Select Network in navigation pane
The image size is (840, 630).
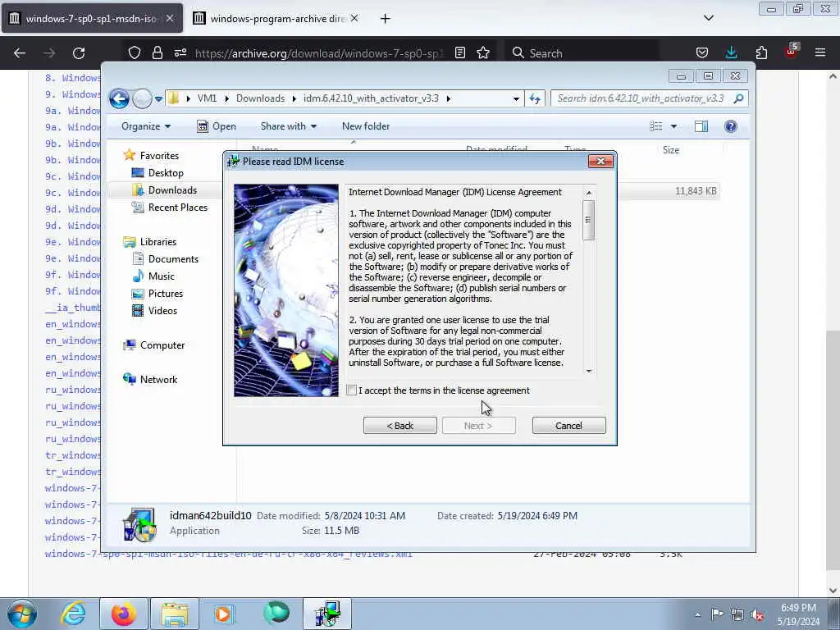158,379
